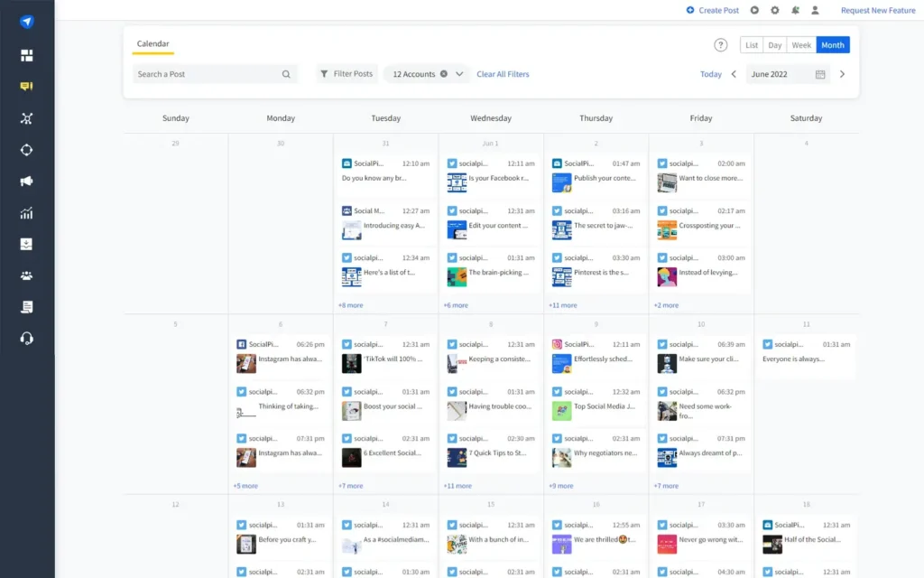Image resolution: width=924 pixels, height=578 pixels.
Task: Click Facebook icon on the June 6 06:26 pm post
Action: click(x=241, y=344)
